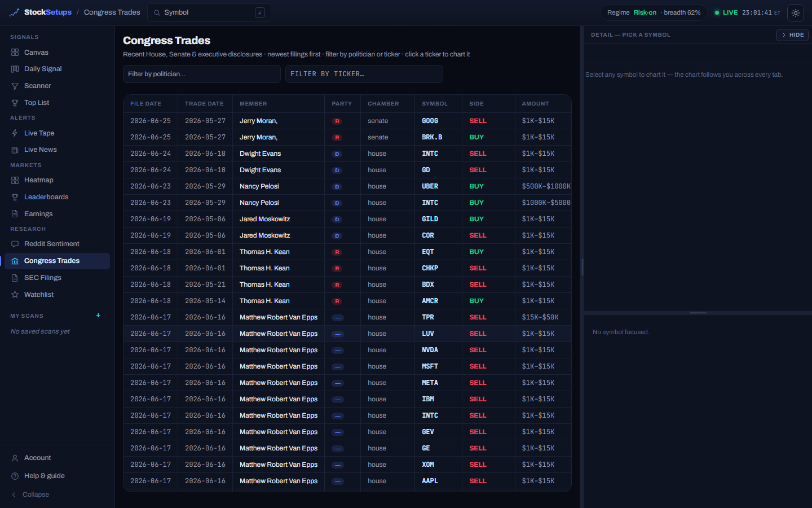The height and width of the screenshot is (508, 812).
Task: Click Jared Moskowitz in the COR row
Action: click(264, 235)
